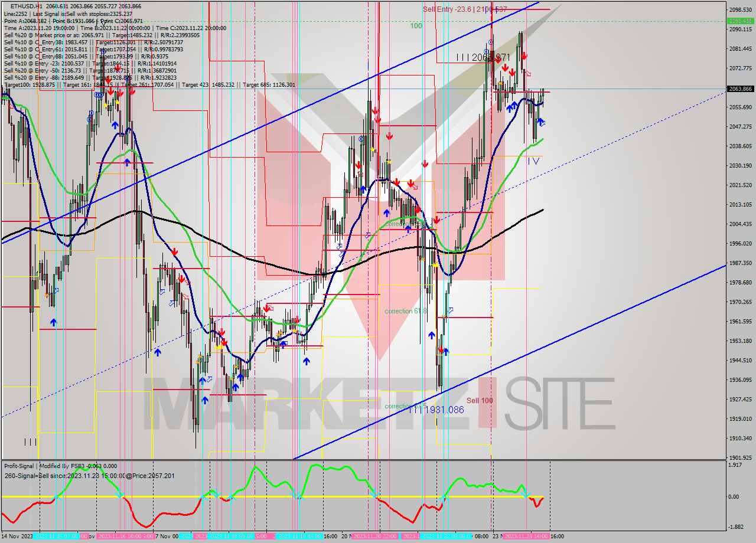Click the -1.882 indicator scale value
756x543 pixels.
(x=736, y=527)
